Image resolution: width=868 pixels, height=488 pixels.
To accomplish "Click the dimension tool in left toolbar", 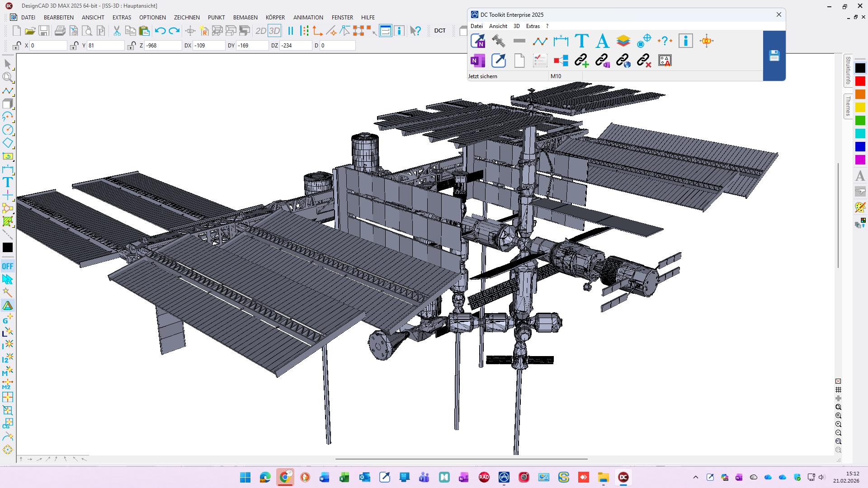I will 8,169.
